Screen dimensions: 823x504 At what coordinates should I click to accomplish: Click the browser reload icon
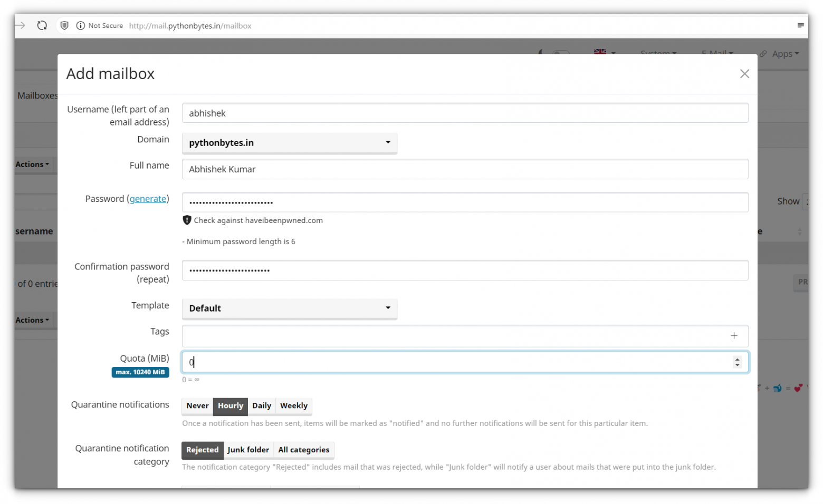(42, 25)
